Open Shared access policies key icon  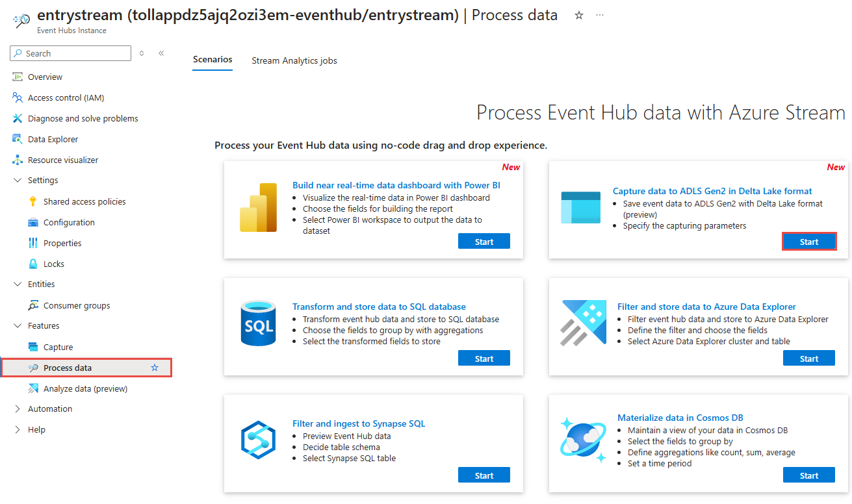pyautogui.click(x=33, y=201)
